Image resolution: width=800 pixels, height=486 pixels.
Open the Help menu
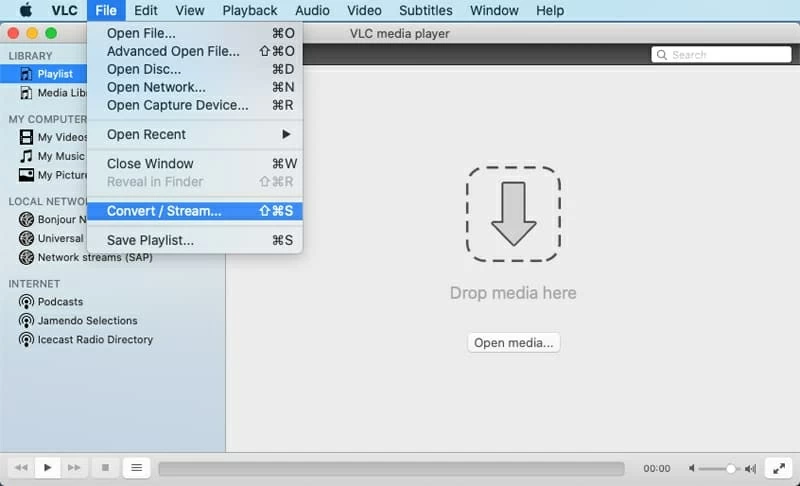pyautogui.click(x=549, y=10)
